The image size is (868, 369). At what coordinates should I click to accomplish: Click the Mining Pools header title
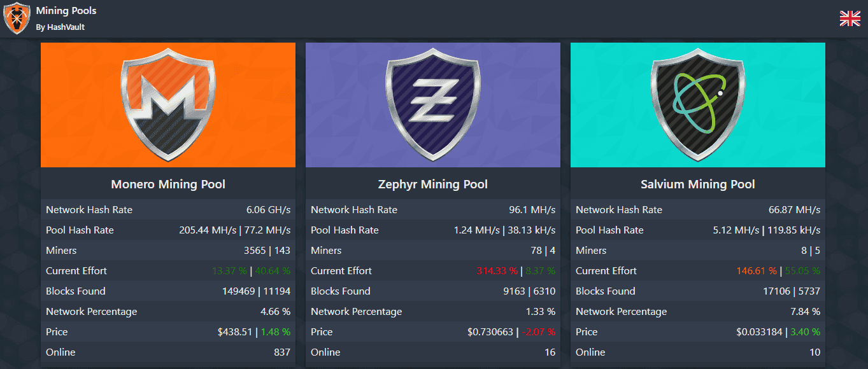(66, 11)
